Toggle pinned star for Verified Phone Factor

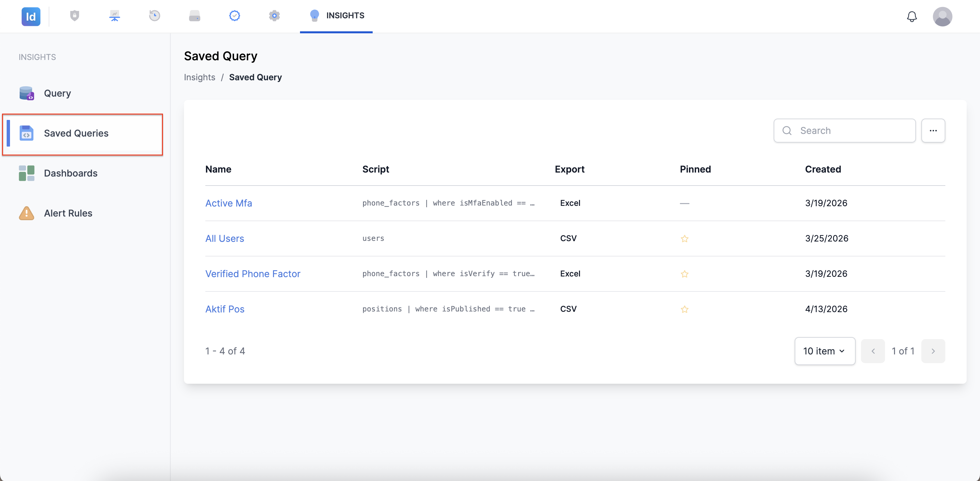click(684, 274)
